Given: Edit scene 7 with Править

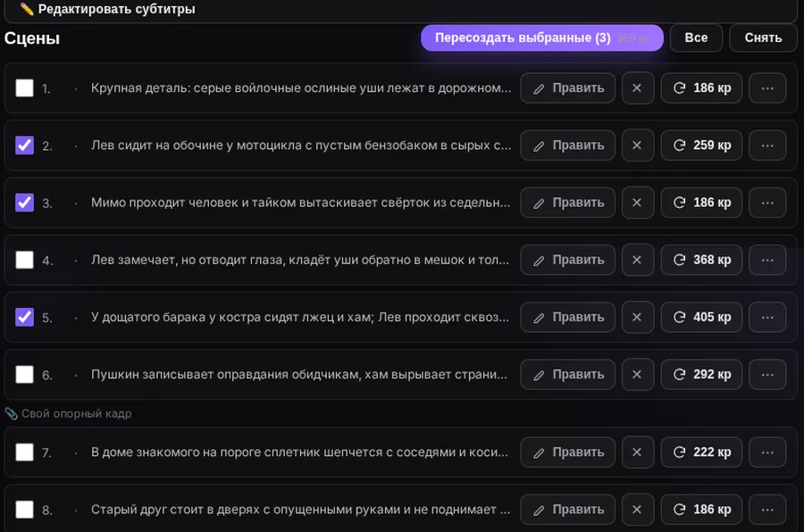Looking at the screenshot, I should [x=567, y=453].
